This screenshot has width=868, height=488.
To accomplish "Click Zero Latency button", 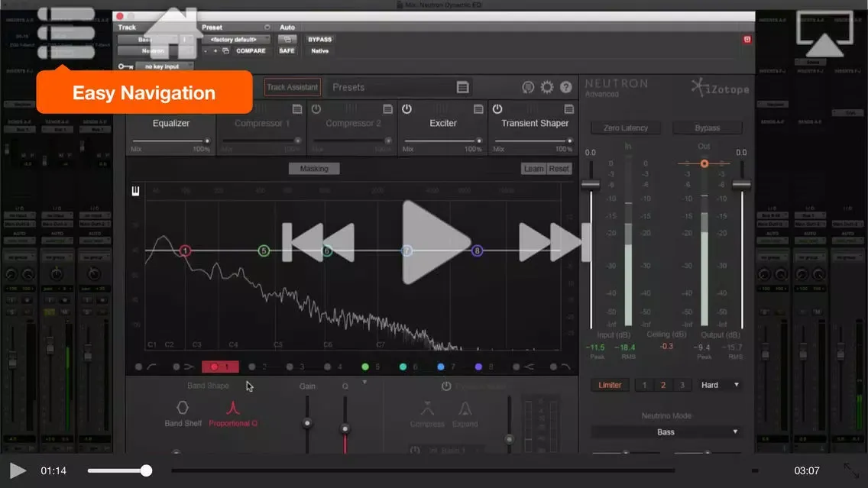I will click(x=626, y=128).
